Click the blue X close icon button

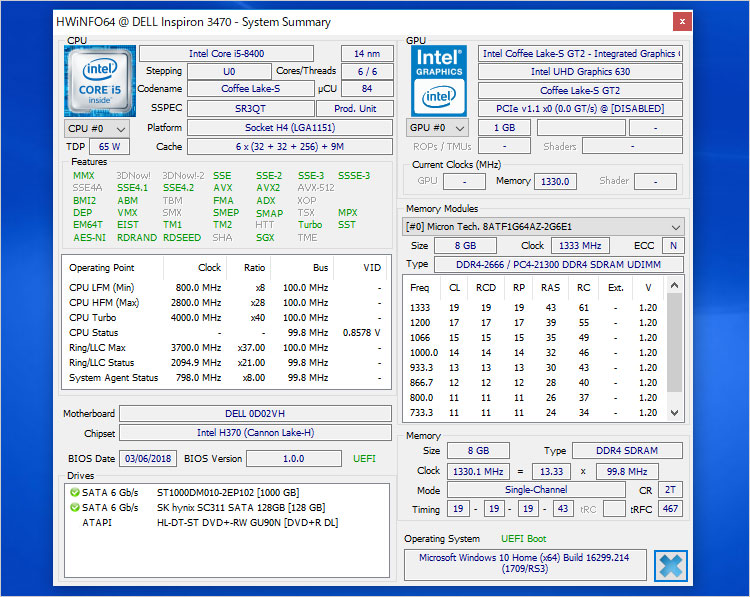(x=671, y=566)
